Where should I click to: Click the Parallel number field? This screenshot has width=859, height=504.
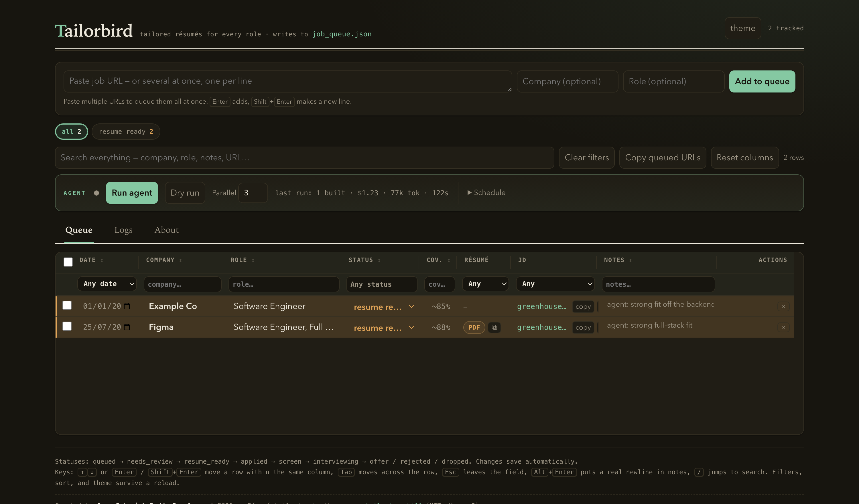pos(253,193)
